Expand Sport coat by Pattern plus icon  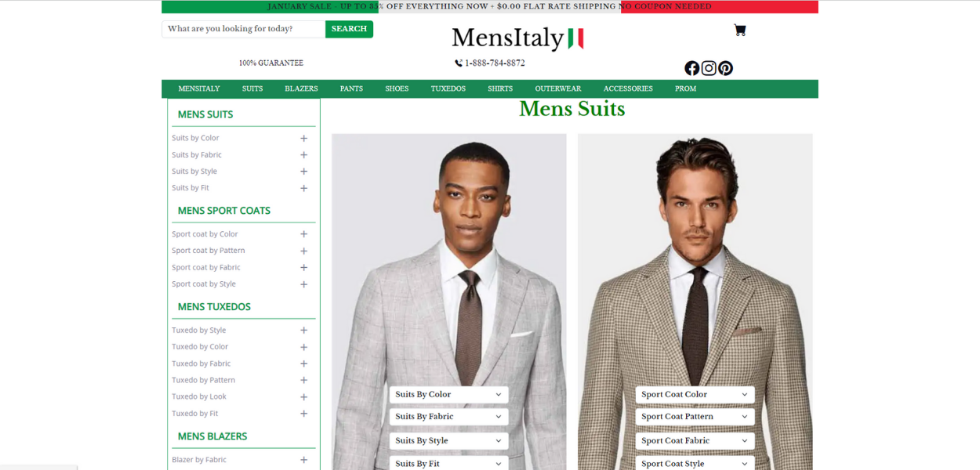303,251
